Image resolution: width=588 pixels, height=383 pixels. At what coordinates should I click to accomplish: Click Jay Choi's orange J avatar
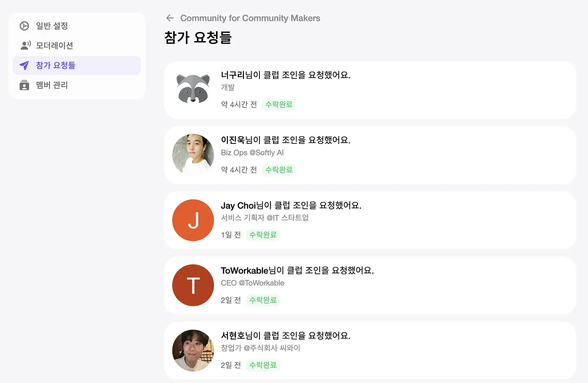click(x=193, y=220)
